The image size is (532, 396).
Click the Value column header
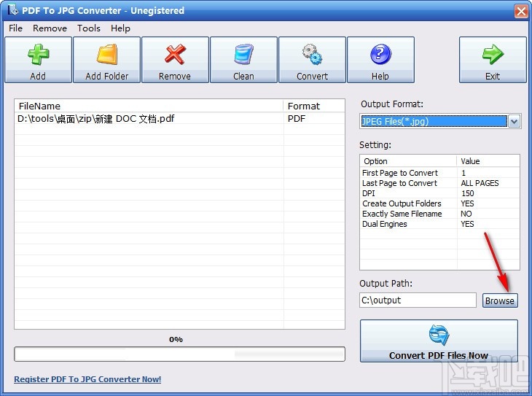point(488,161)
